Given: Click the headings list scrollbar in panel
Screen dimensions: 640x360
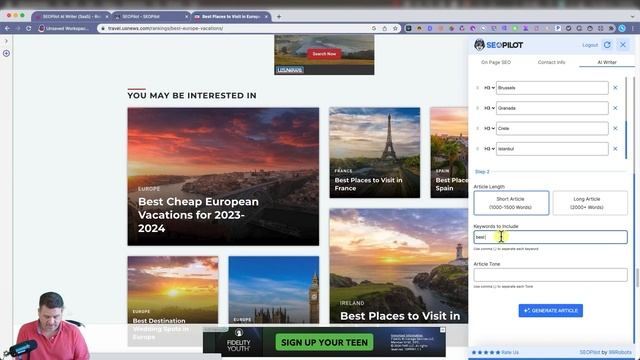Looking at the screenshot, I should [626, 139].
